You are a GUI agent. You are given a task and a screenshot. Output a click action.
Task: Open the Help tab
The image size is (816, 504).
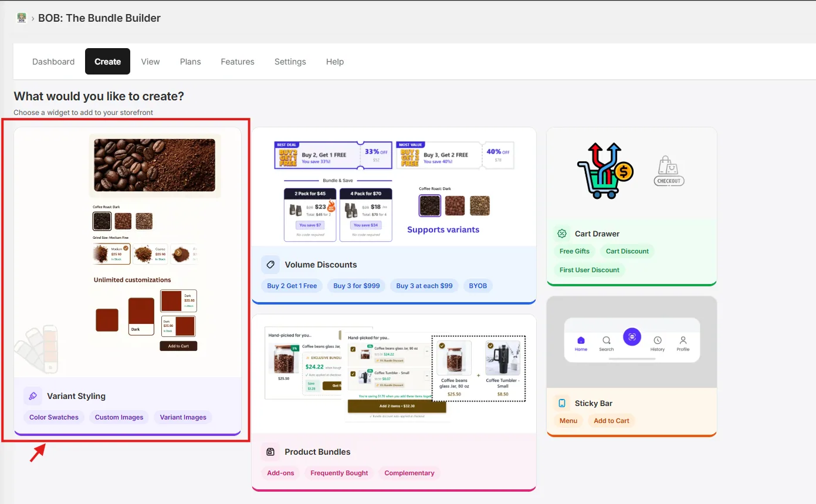335,62
